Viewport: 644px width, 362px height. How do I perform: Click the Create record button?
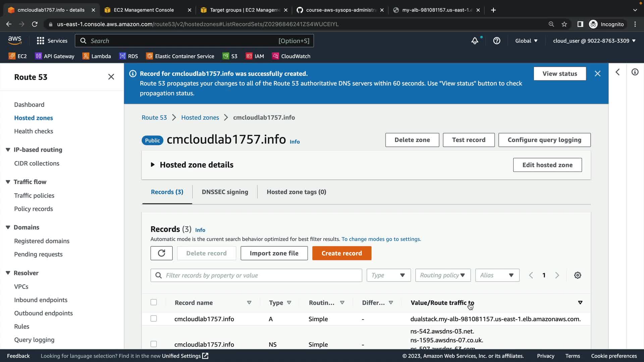(341, 253)
